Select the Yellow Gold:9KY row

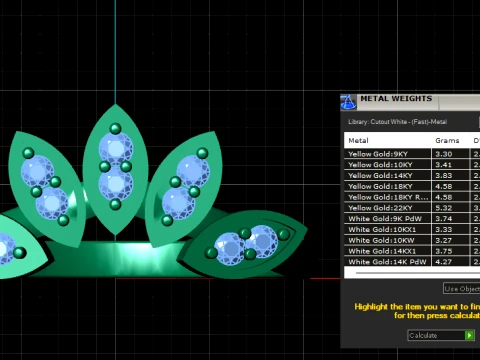[412, 154]
